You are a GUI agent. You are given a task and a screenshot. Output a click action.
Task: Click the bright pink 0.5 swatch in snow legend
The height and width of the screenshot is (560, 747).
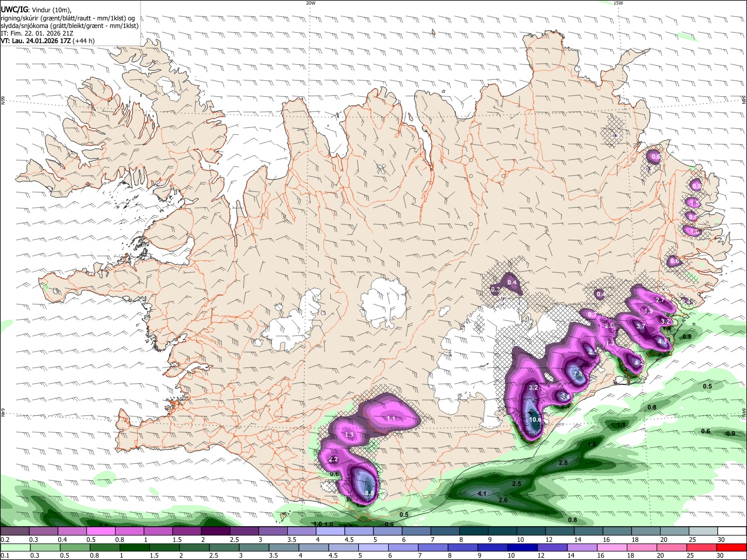(100, 531)
